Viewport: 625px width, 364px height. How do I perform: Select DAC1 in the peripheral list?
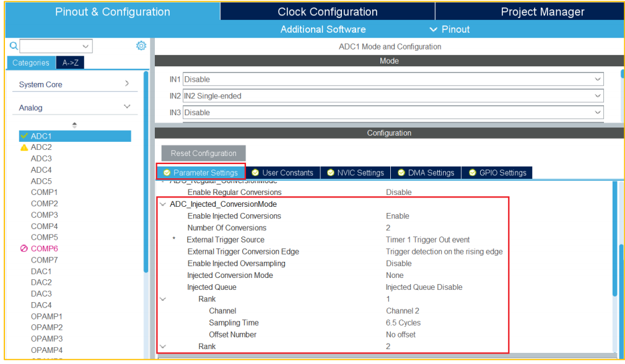41,271
